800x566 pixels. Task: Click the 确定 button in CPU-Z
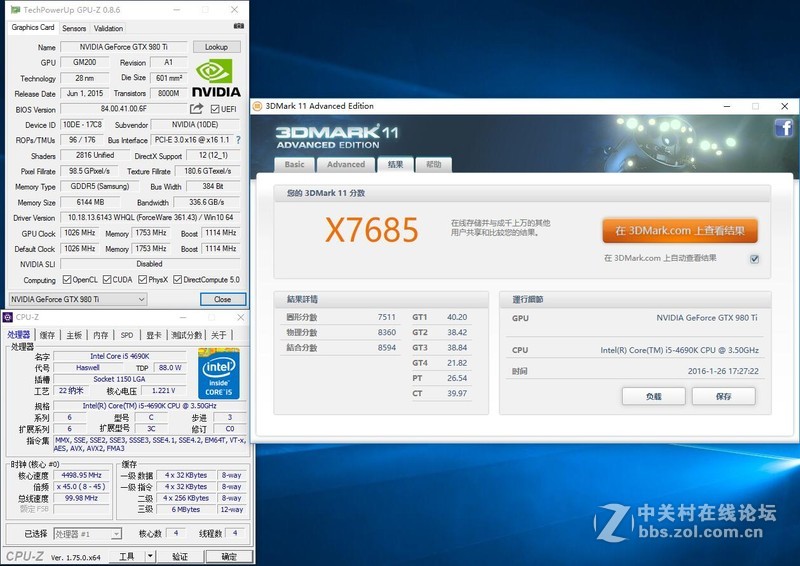point(229,556)
